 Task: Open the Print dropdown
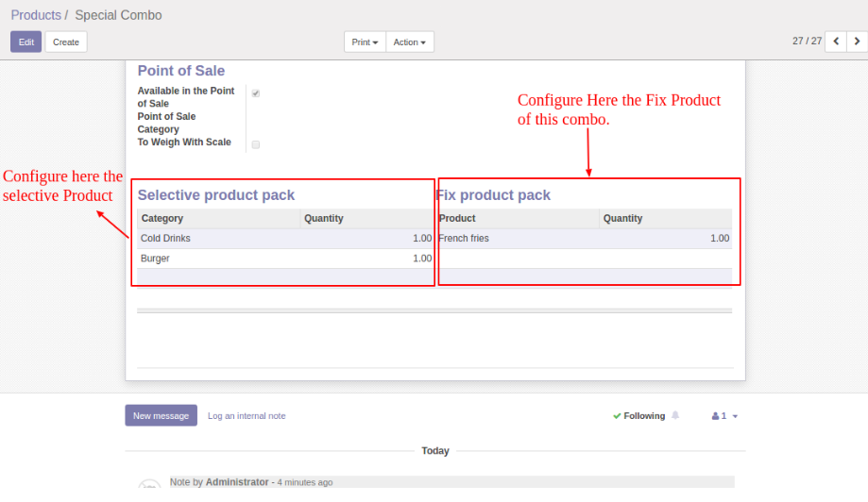point(365,42)
